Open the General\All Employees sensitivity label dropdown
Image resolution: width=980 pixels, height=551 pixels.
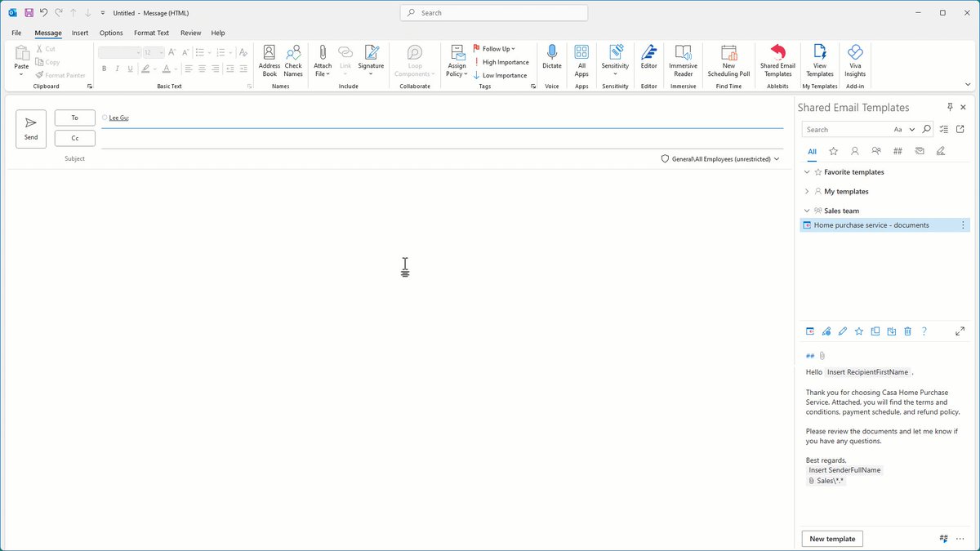tap(720, 159)
